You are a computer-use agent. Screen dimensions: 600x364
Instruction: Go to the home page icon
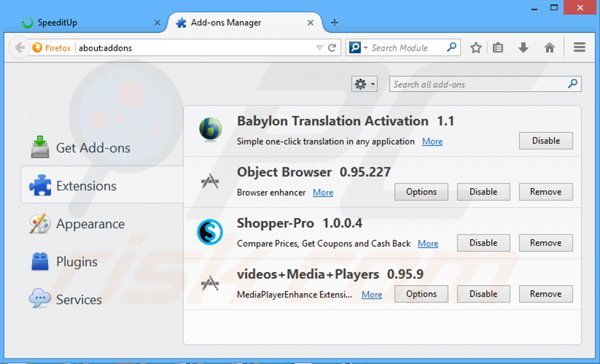point(549,48)
